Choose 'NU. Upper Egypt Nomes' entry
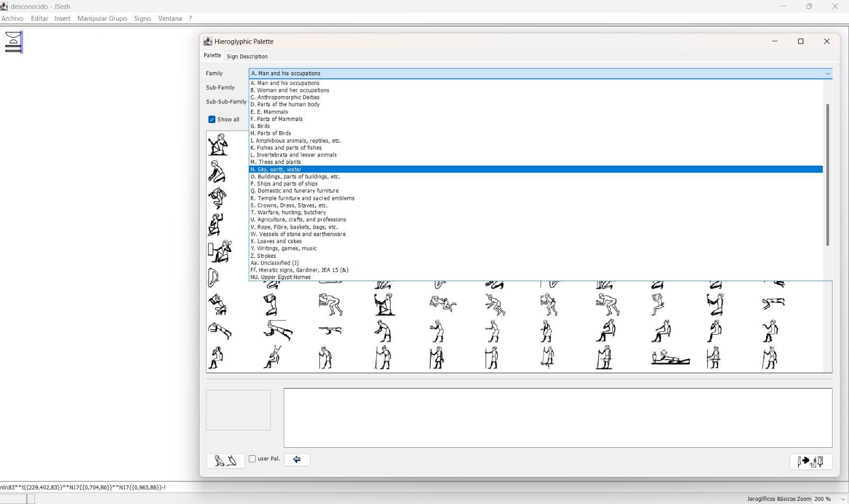 (536, 277)
